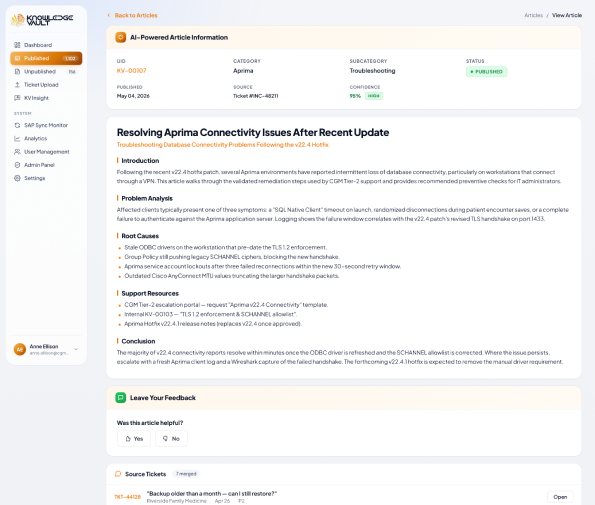Open ticket TKT-44128 link

[x=128, y=497]
